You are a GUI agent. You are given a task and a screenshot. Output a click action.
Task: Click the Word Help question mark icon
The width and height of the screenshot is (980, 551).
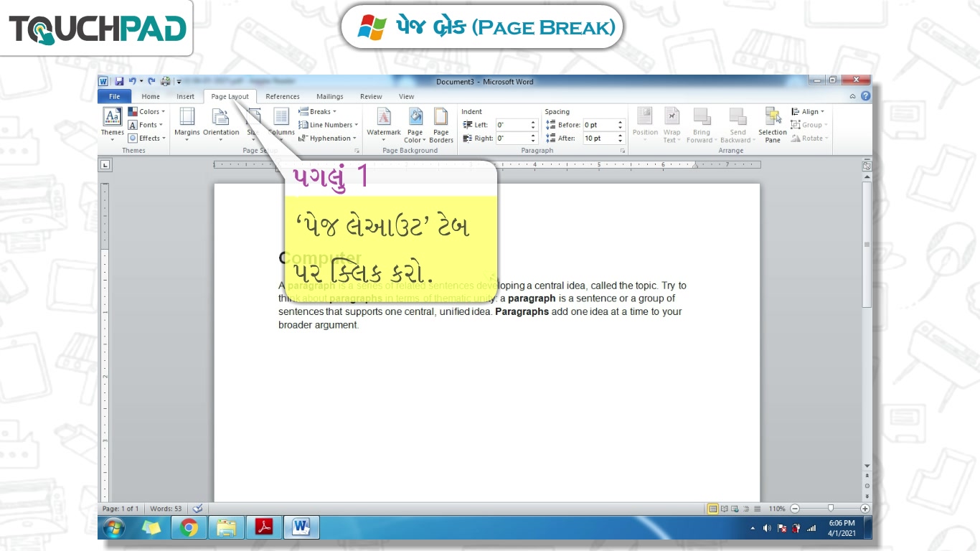(x=865, y=96)
